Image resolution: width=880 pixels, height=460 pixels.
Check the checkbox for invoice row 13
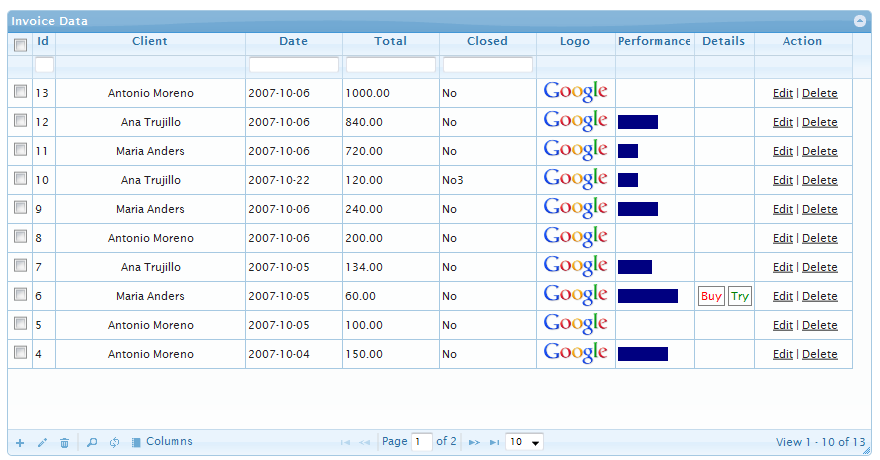20,92
